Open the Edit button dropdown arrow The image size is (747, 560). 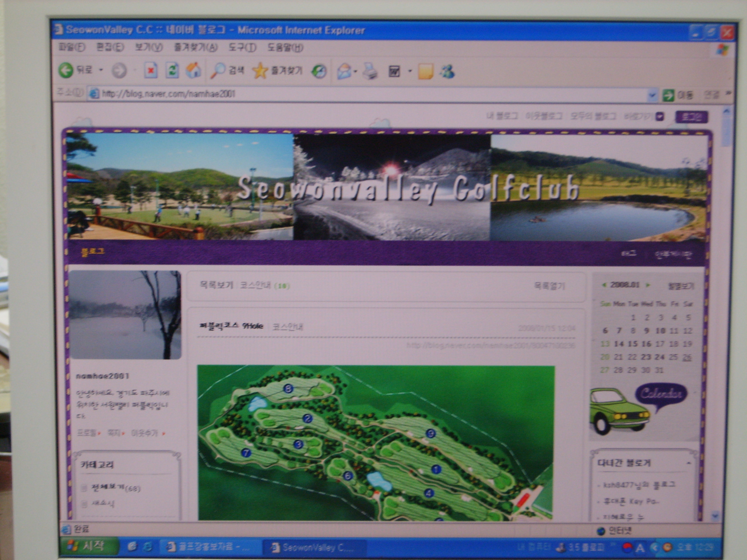point(410,71)
